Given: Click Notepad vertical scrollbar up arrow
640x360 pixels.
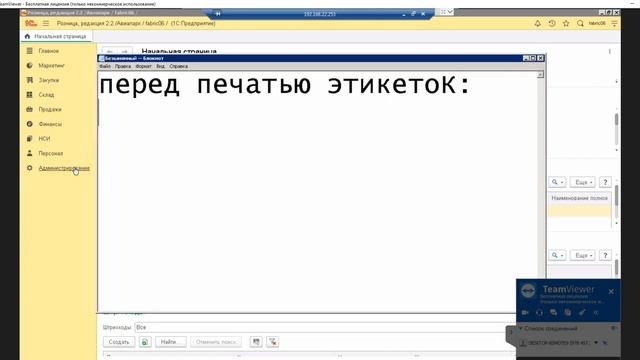Looking at the screenshot, I should (x=540, y=75).
